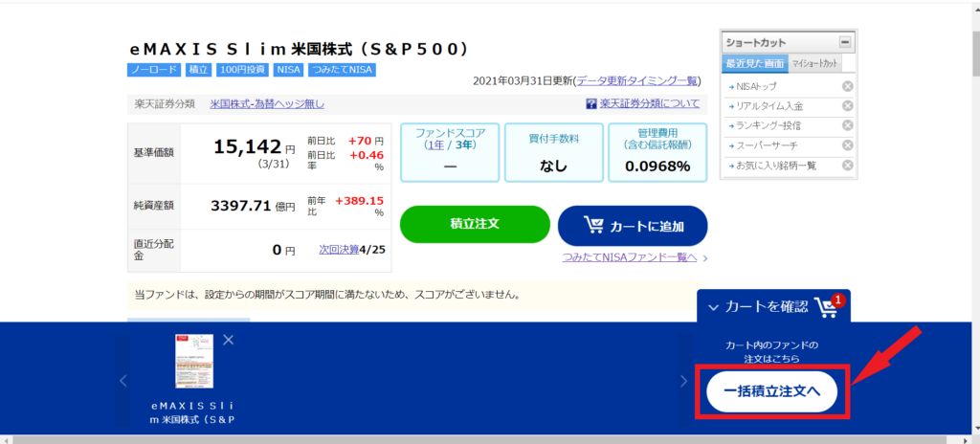Viewport: 980px width, 444px height.
Task: Click eMAXIS Slim 米国株式 fund title
Action: 299,49
